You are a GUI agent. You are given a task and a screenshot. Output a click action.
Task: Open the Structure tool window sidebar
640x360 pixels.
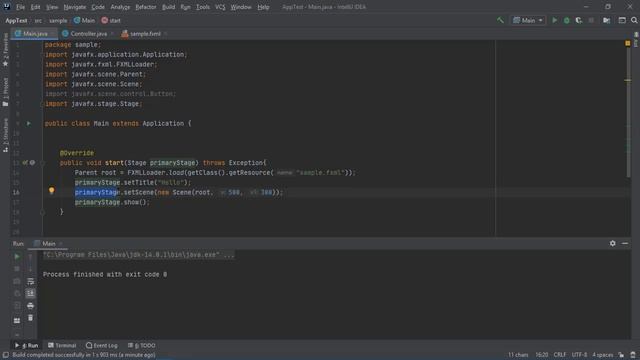click(x=5, y=135)
